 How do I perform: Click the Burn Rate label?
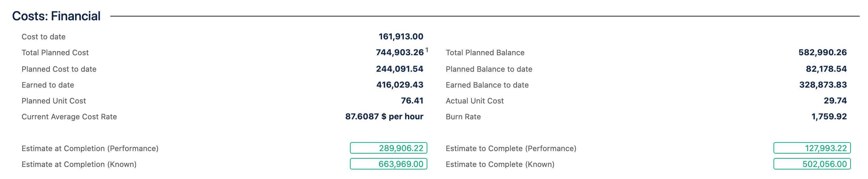(x=463, y=117)
